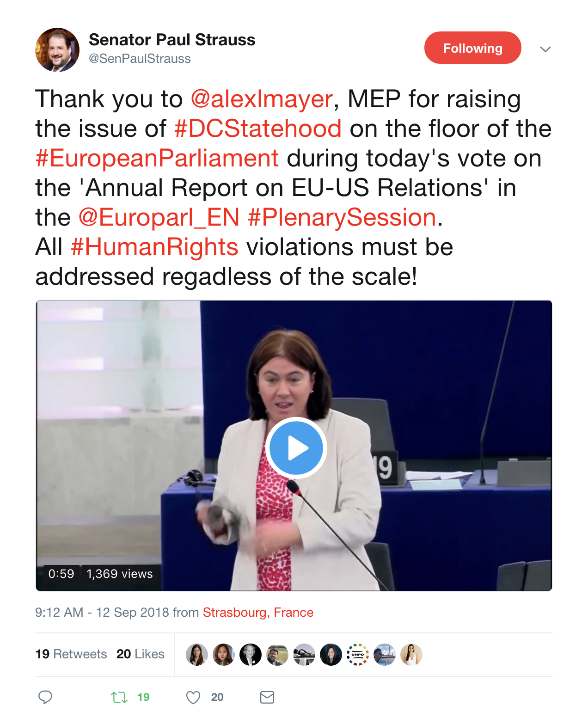588x724 pixels.
Task: Open the @Europarl_EN mention
Action: (159, 217)
